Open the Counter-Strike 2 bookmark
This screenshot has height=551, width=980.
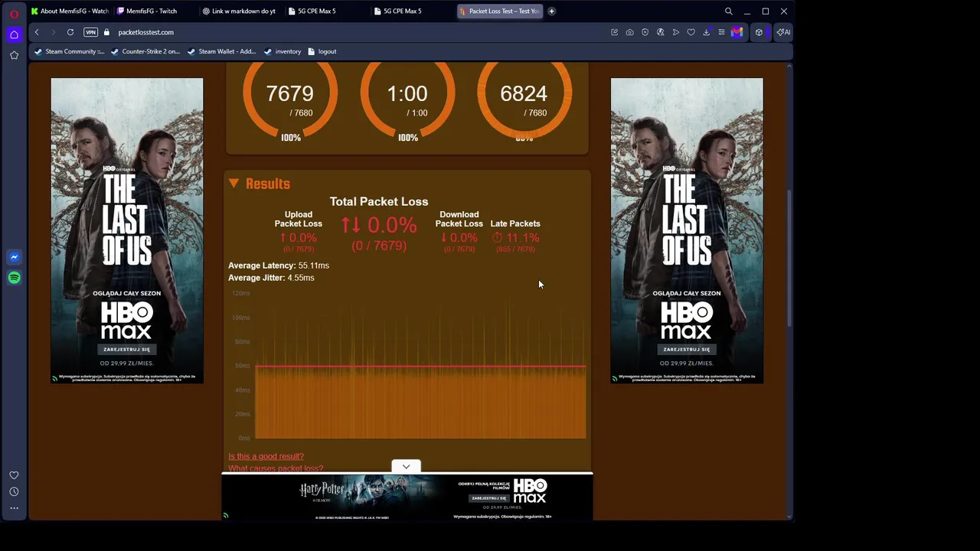(145, 51)
